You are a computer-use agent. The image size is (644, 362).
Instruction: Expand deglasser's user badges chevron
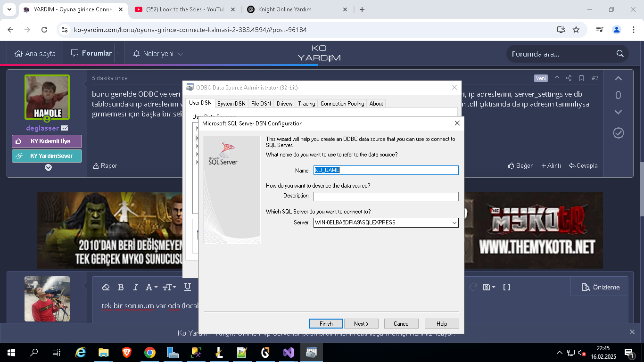(x=48, y=167)
